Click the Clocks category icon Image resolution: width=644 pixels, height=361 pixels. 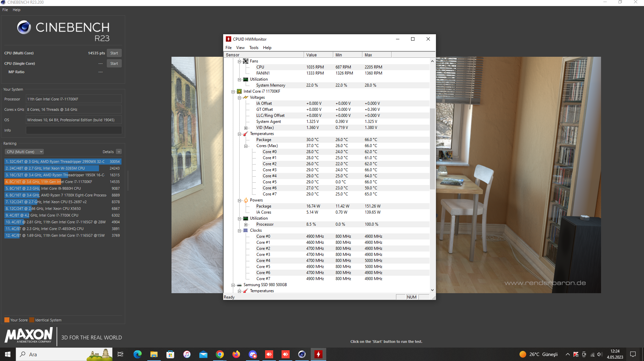point(245,230)
